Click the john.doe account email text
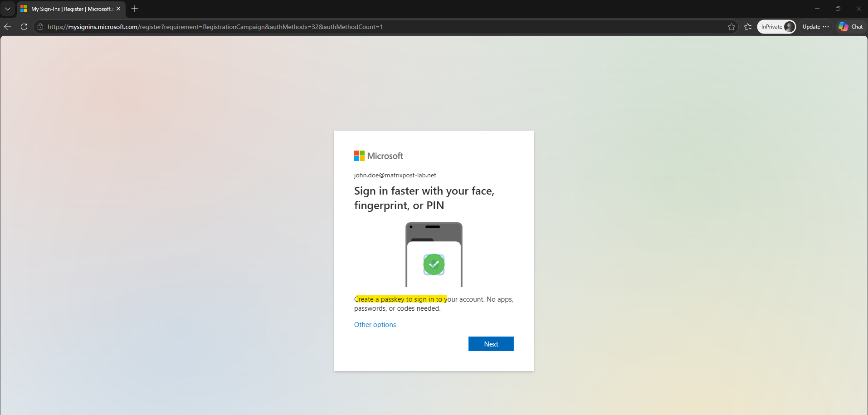 395,175
